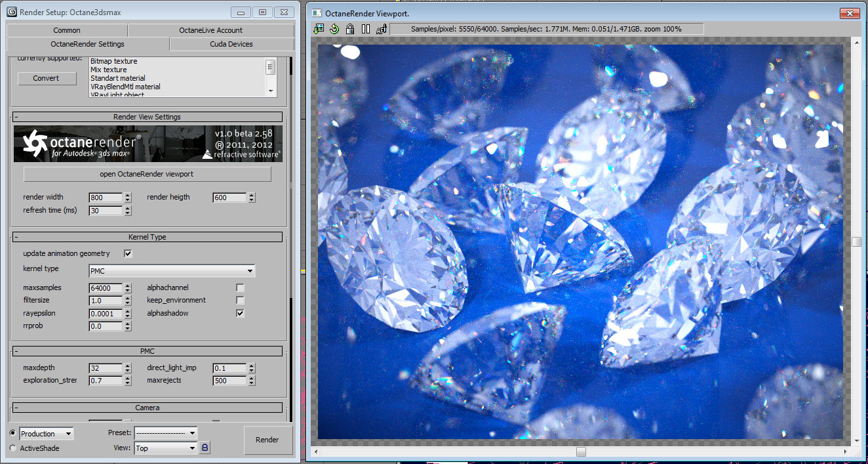Open the Production mode dropdown
The width and height of the screenshot is (868, 464).
point(47,434)
